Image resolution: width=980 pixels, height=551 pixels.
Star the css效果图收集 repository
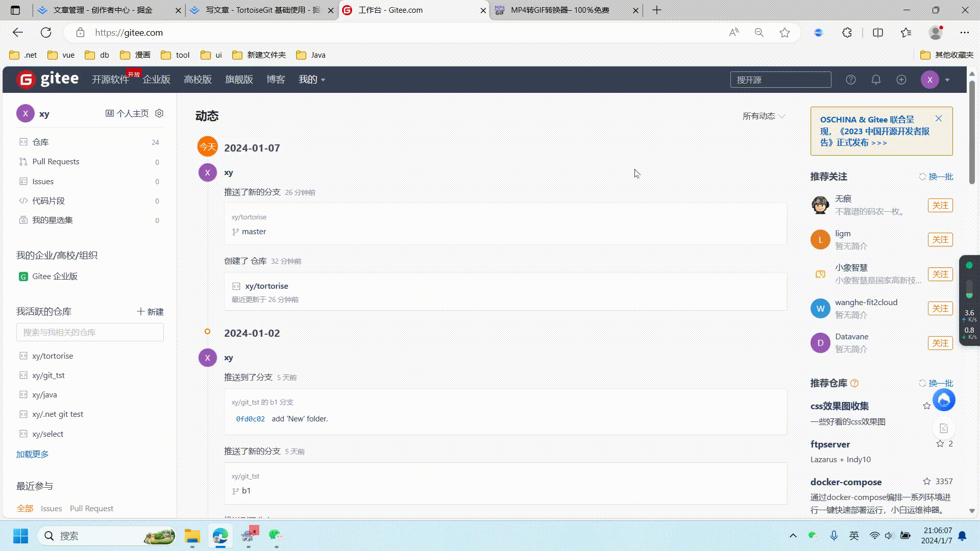coord(927,406)
